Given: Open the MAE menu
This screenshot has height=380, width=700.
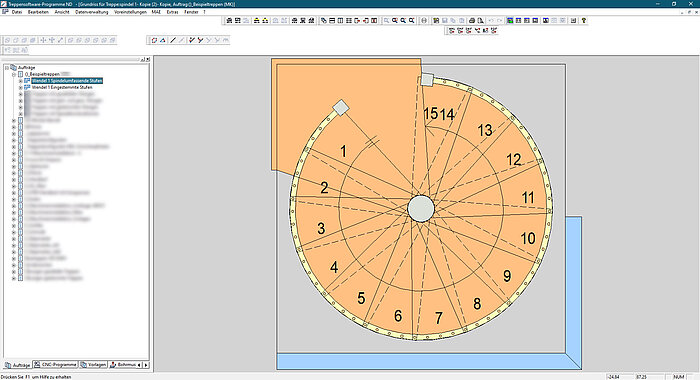Looking at the screenshot, I should [x=156, y=12].
